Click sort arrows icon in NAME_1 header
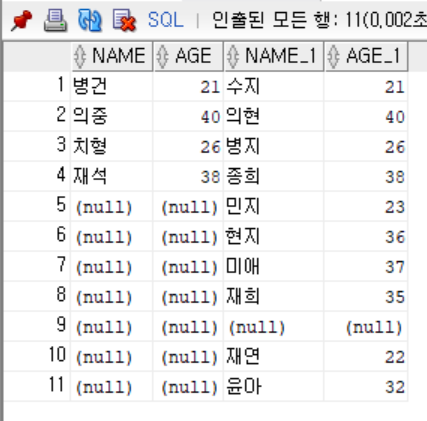Screen dimensions: 427x421 tap(233, 56)
